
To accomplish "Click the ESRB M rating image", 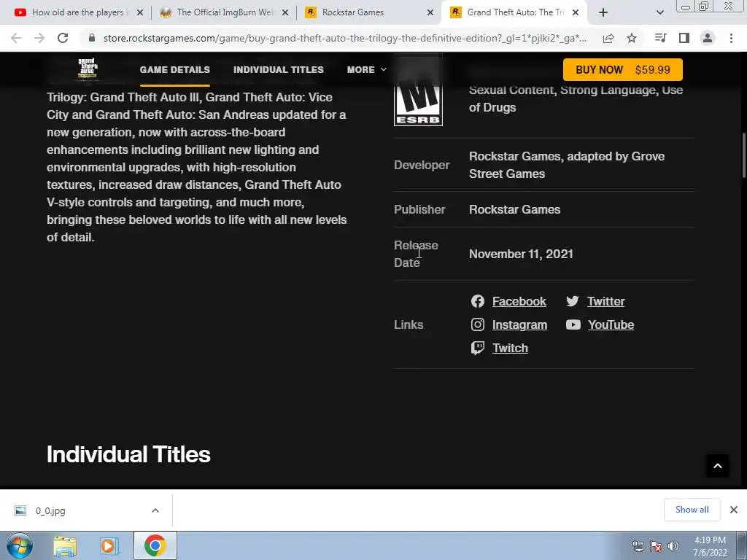I will click(x=418, y=90).
